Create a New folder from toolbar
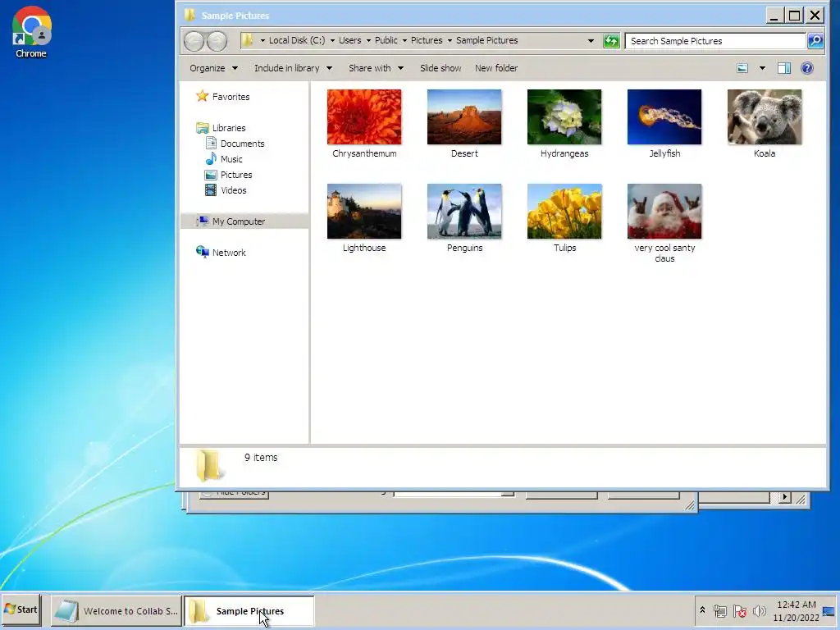Viewport: 840px width, 630px height. pyautogui.click(x=496, y=68)
